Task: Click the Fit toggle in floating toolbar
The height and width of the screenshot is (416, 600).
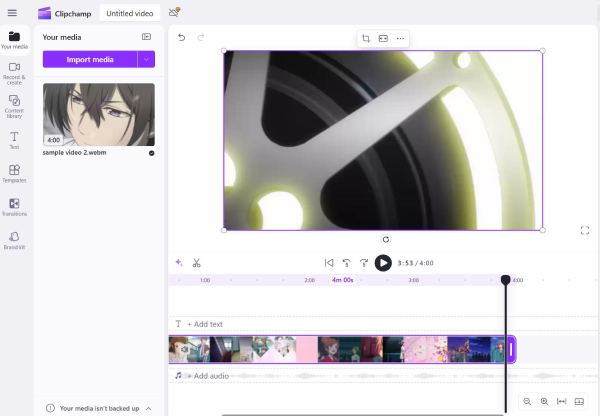Action: [383, 38]
